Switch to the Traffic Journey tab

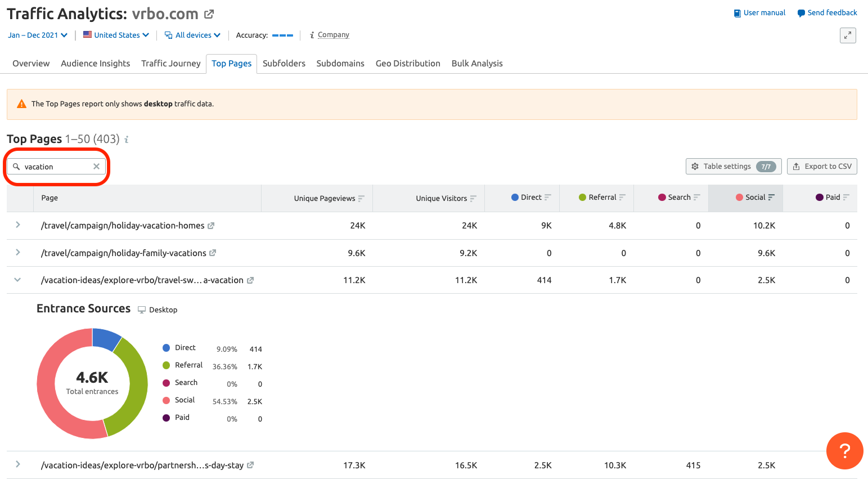point(170,64)
